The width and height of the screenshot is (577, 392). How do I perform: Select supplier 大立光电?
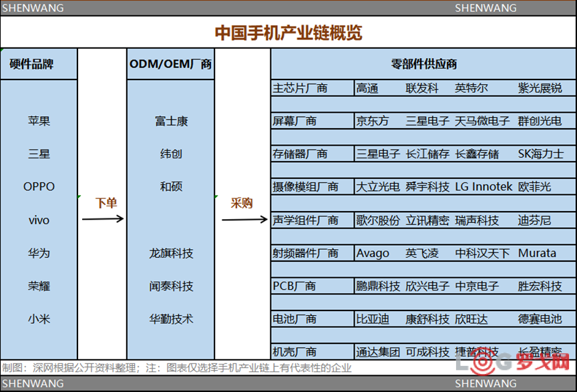click(x=378, y=186)
